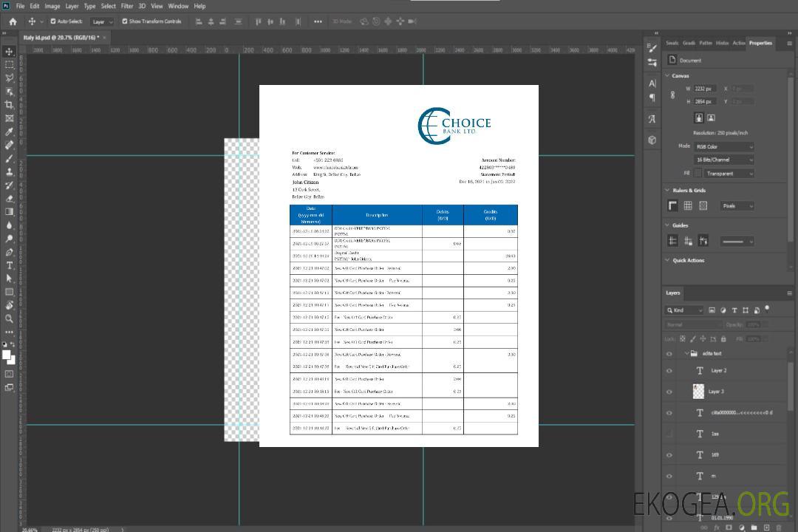
Task: Set canvas to portrait orientation
Action: click(699, 117)
